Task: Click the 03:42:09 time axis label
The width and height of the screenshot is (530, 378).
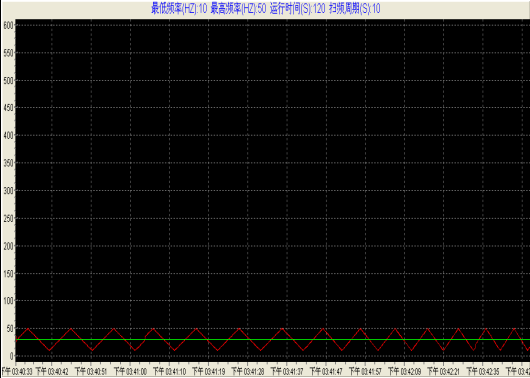Action: 405,372
